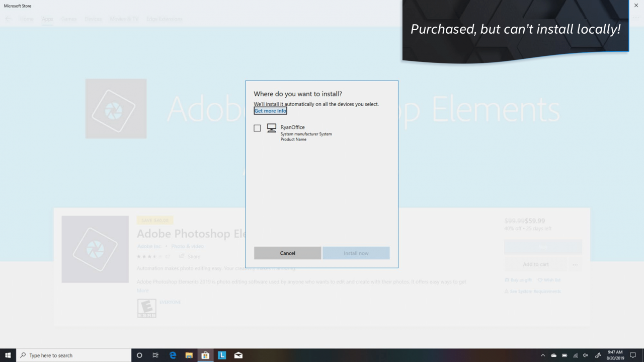Click the Photoshop Elements product thumbnail
The image size is (644, 362).
[x=95, y=249]
